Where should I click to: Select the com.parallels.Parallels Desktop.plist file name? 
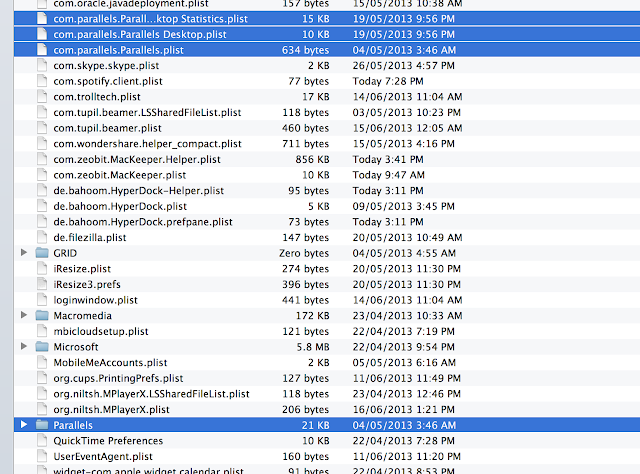click(x=140, y=34)
